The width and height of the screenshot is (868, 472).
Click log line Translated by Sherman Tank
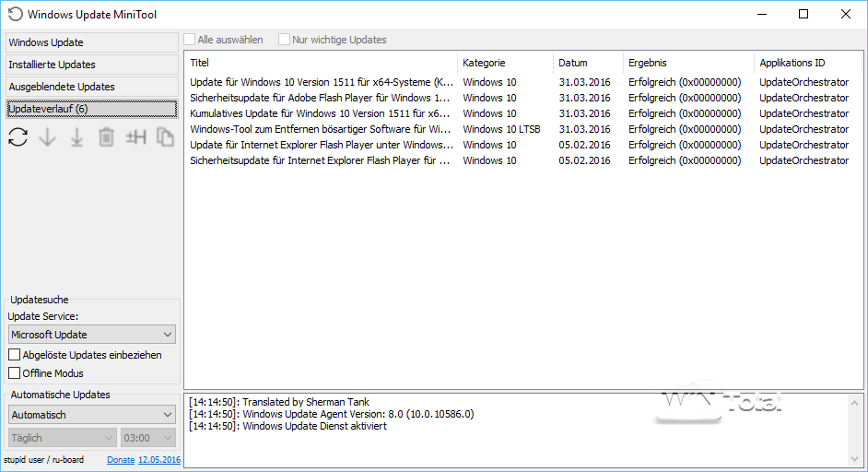tap(279, 402)
